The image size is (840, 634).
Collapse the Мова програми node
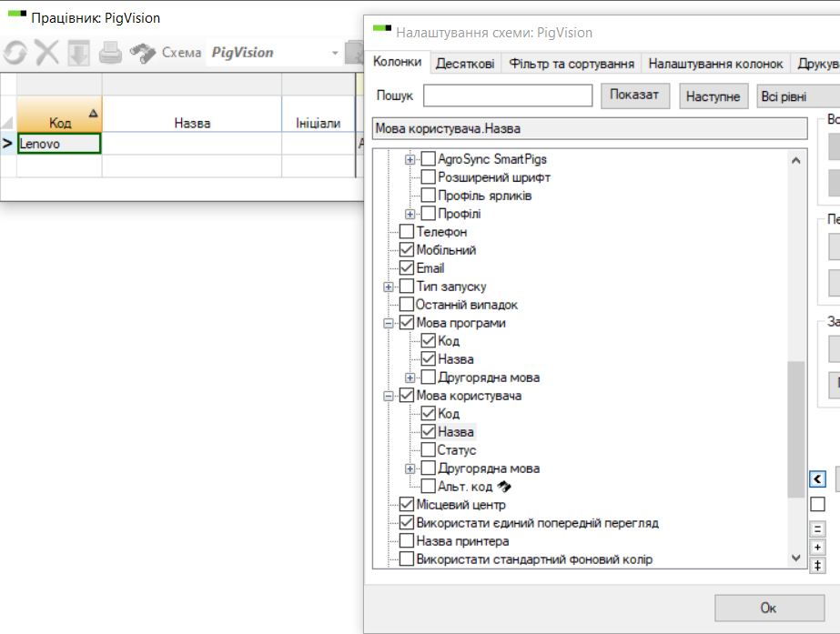point(389,324)
